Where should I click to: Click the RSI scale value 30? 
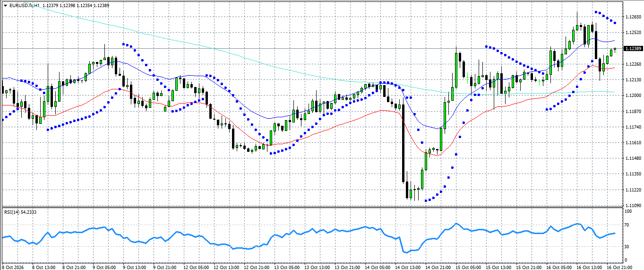(627, 247)
